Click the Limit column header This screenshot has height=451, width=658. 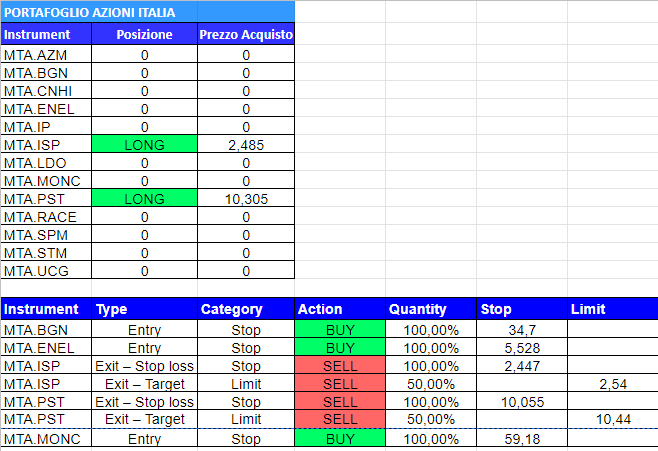[613, 309]
